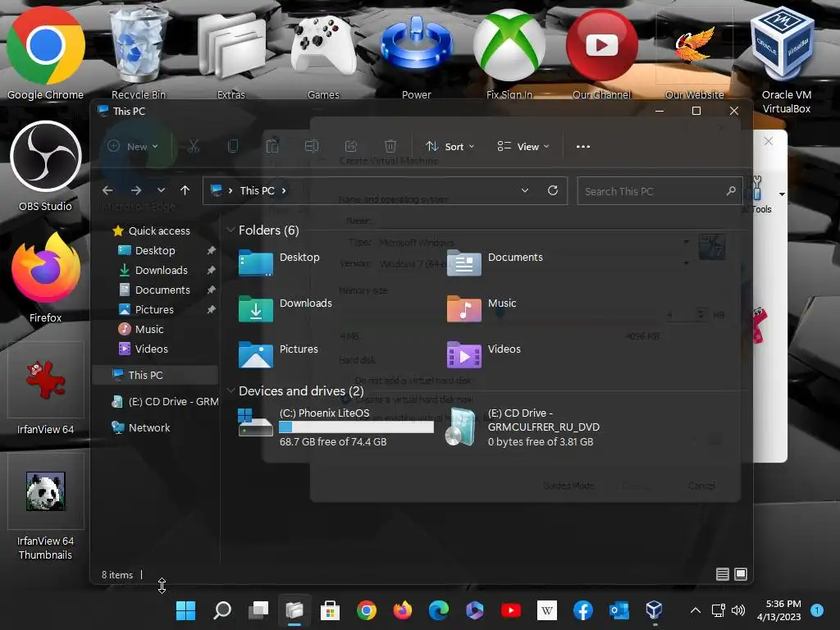Click the Power desktop icon
The width and height of the screenshot is (840, 630).
point(416,52)
